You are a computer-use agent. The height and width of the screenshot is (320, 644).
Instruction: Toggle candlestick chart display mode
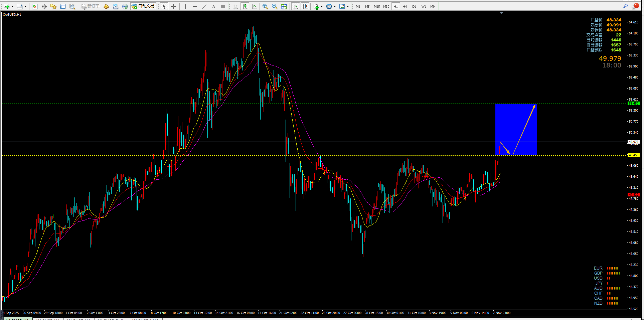(x=245, y=6)
